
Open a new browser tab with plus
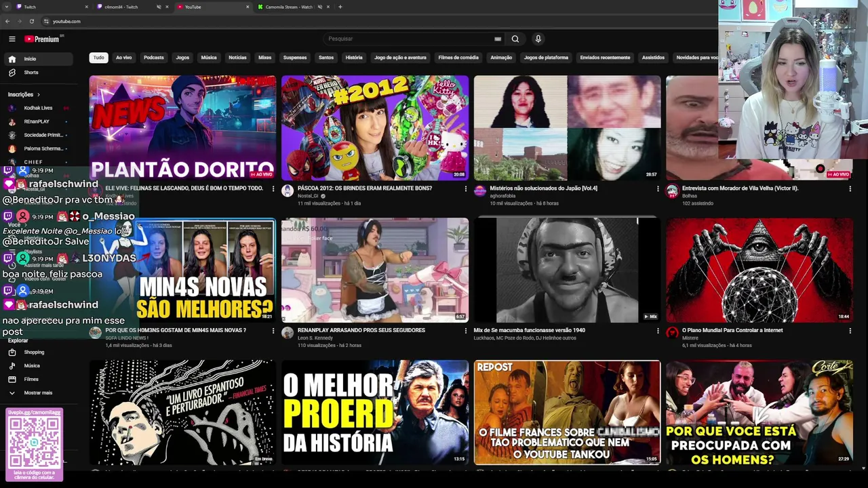340,7
